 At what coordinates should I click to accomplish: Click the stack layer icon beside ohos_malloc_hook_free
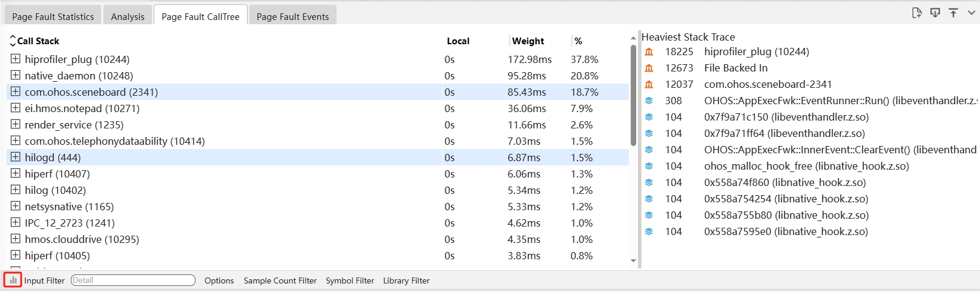tap(649, 167)
